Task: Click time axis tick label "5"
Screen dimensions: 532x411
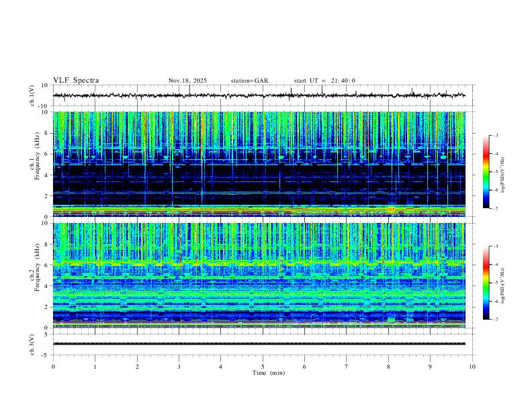Action: (x=263, y=367)
